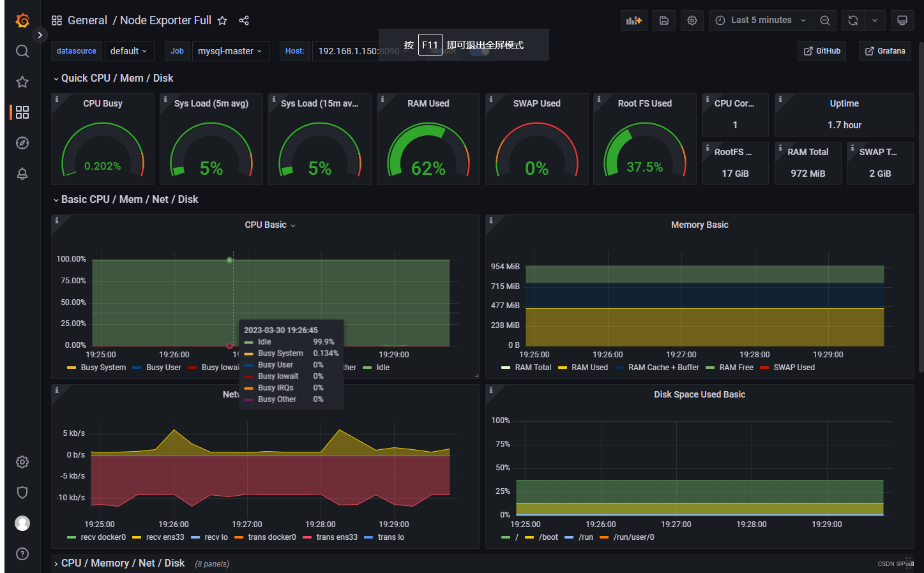Open the CPU Busy panel title
This screenshot has width=924, height=573.
point(103,103)
